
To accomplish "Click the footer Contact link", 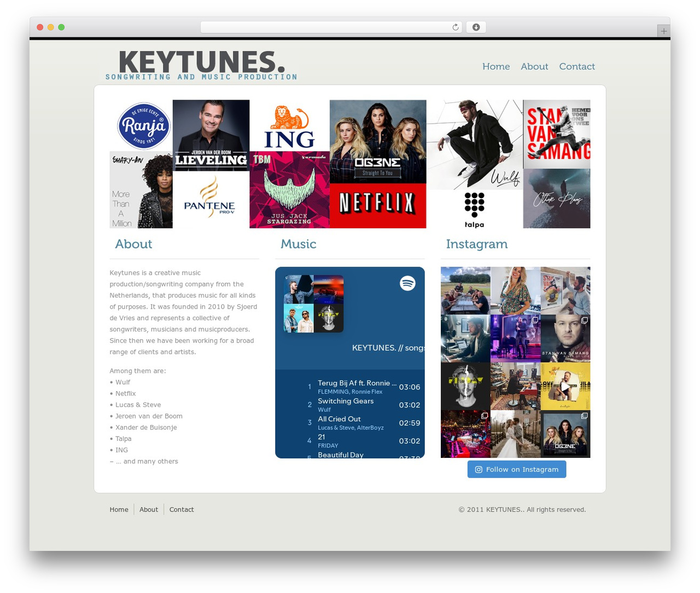I will [182, 509].
